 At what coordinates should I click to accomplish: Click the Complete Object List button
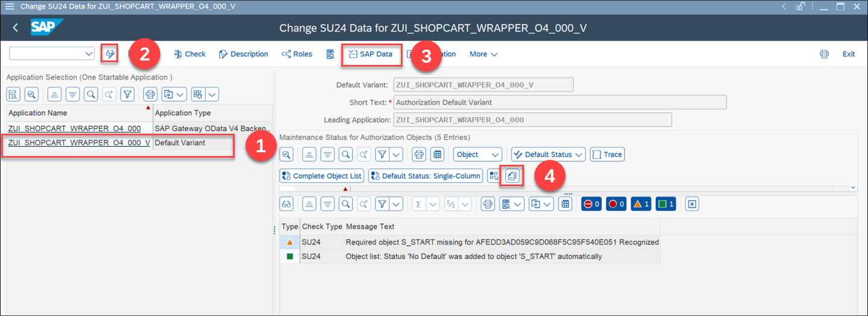(322, 176)
